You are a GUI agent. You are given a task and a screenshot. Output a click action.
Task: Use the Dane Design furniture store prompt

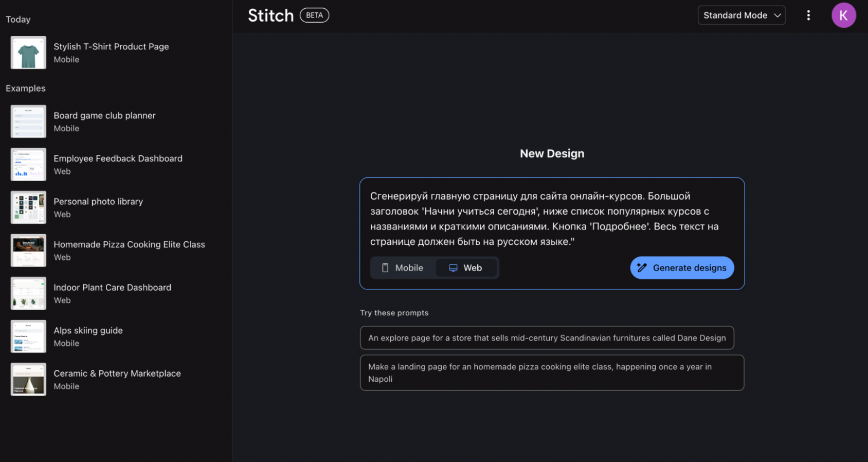[x=547, y=338]
